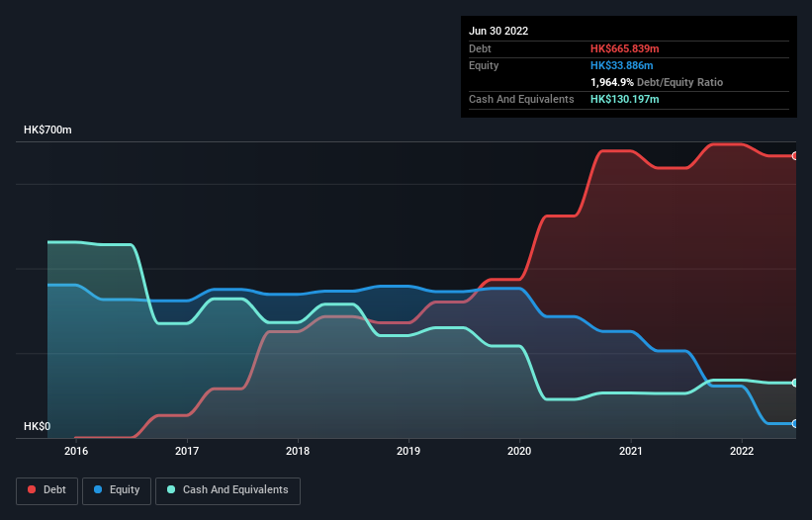Click the 2016 x-axis label
Image resolution: width=812 pixels, height=520 pixels.
pyautogui.click(x=76, y=451)
